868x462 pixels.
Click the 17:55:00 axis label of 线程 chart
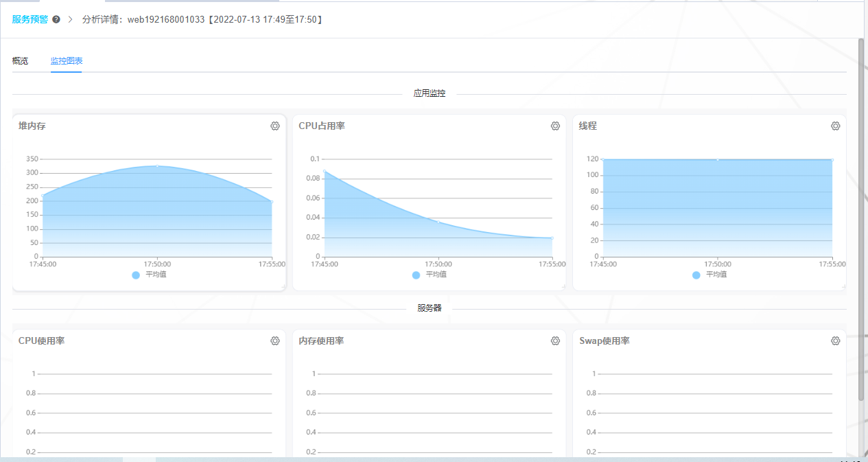tap(832, 264)
